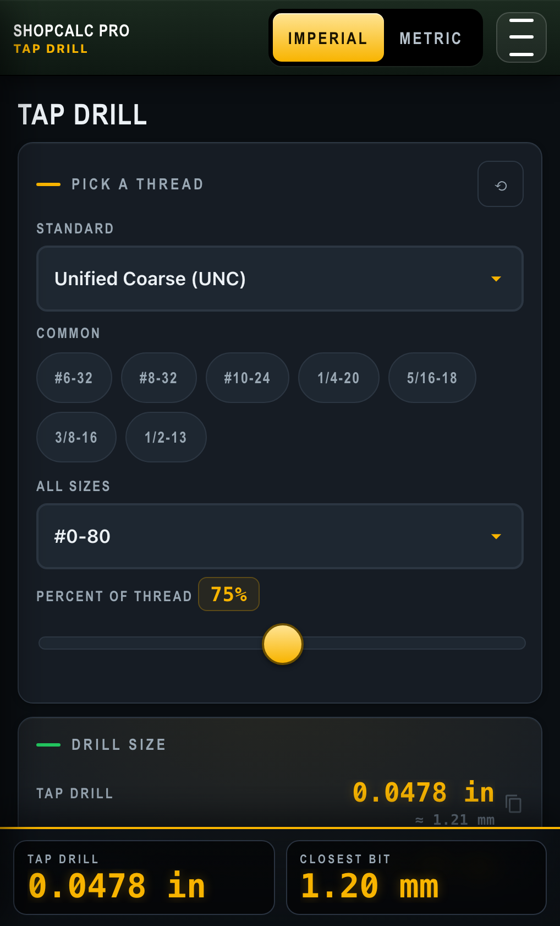Screen dimensions: 560x926
Task: Switch to IMPERIAL units
Action: coord(327,37)
